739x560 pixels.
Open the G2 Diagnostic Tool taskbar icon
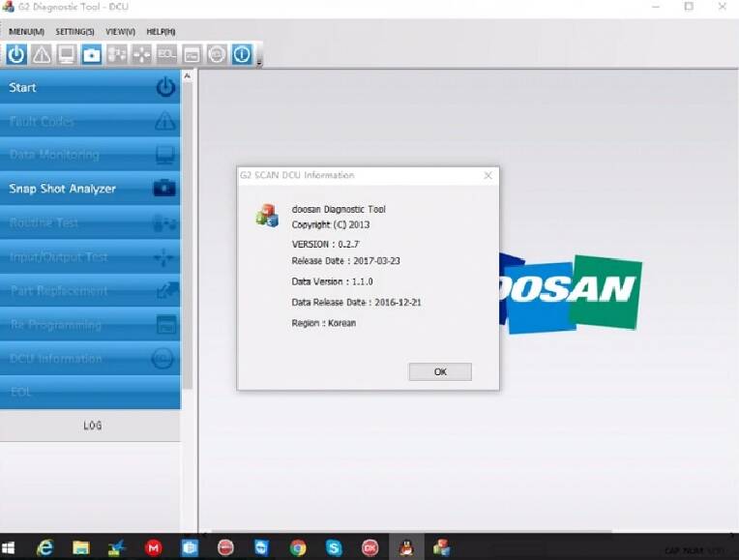coord(442,547)
